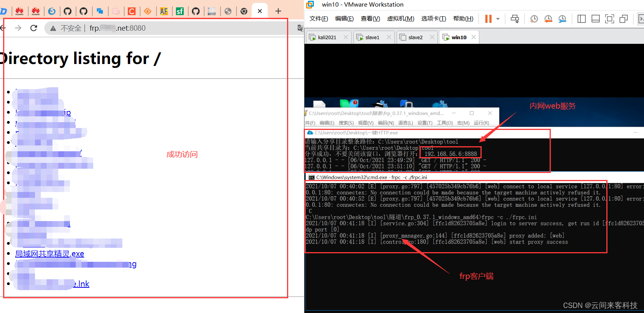Viewport: 644px width, 313px height.
Task: Switch to first Huawei browser tab
Action: tap(19, 11)
